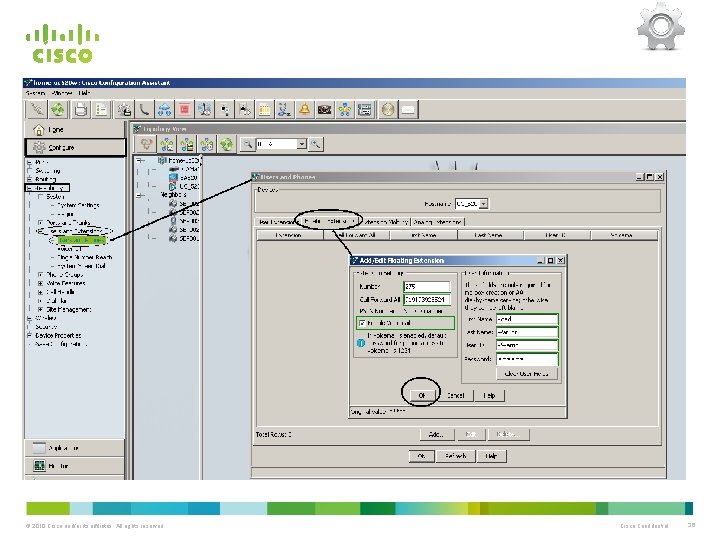720x540 pixels.
Task: Click the green globe icon in the Topology View toolbar
Action: (x=226, y=144)
